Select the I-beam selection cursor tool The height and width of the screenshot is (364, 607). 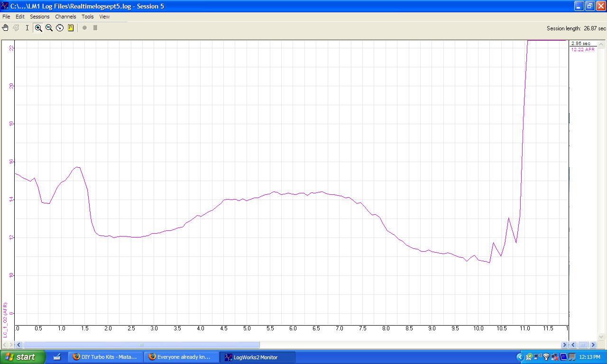pos(27,28)
